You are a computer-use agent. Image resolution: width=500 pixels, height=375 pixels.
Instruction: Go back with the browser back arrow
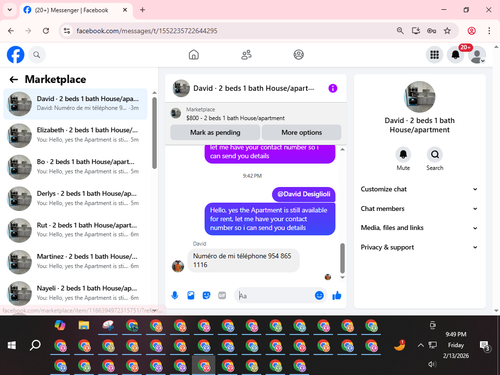11,31
